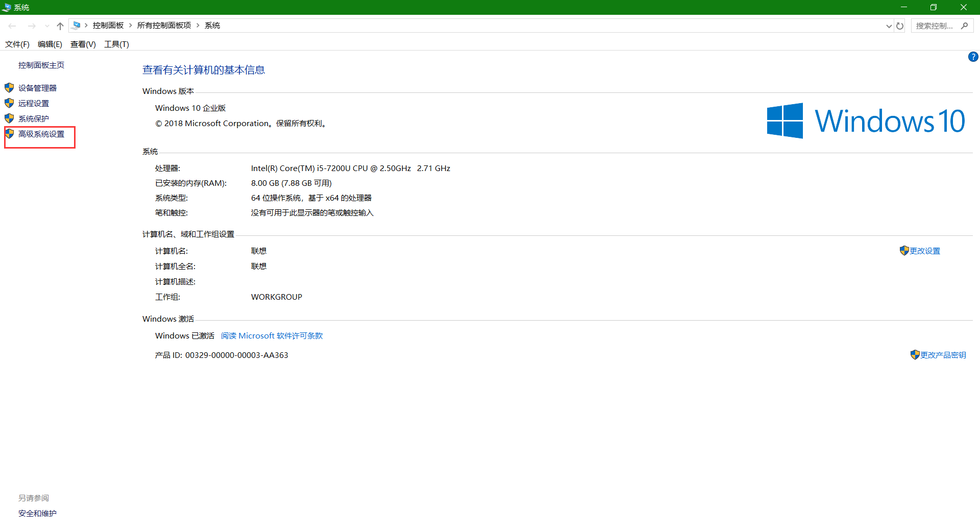Click 更改设置 link for computer name
This screenshot has width=980, height=531.
925,251
